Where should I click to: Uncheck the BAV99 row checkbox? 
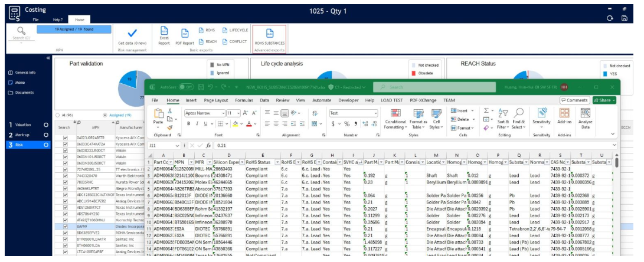[66, 226]
